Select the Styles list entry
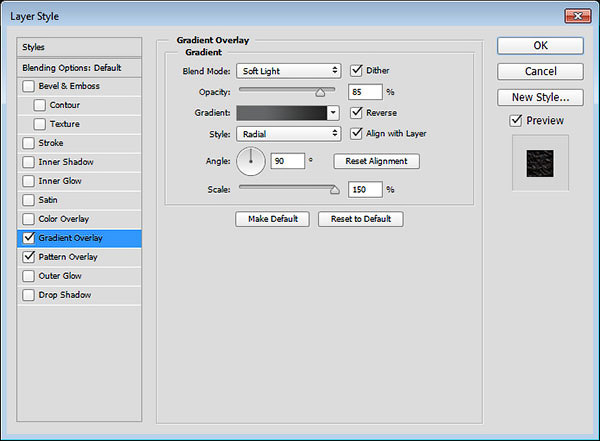Viewport: 600px width, 441px height. point(79,47)
